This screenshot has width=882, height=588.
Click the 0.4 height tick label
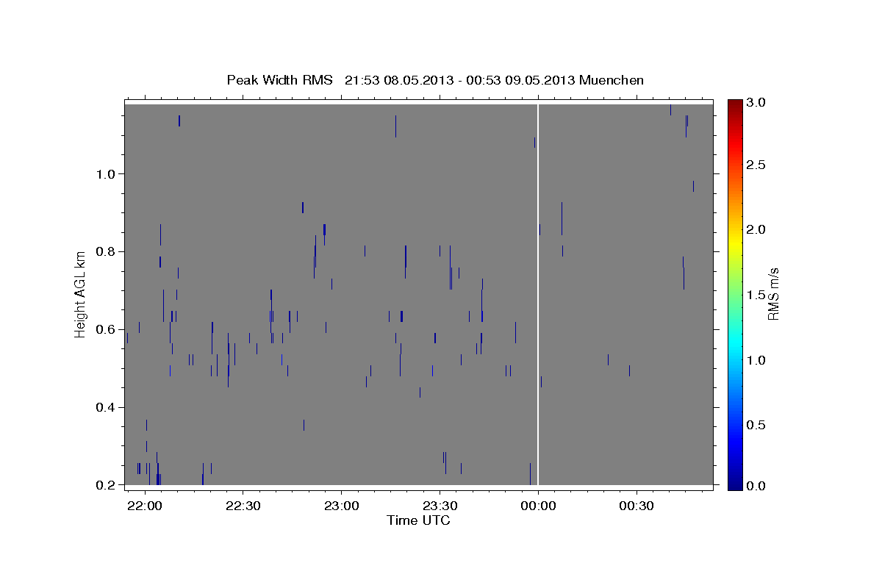pos(107,407)
